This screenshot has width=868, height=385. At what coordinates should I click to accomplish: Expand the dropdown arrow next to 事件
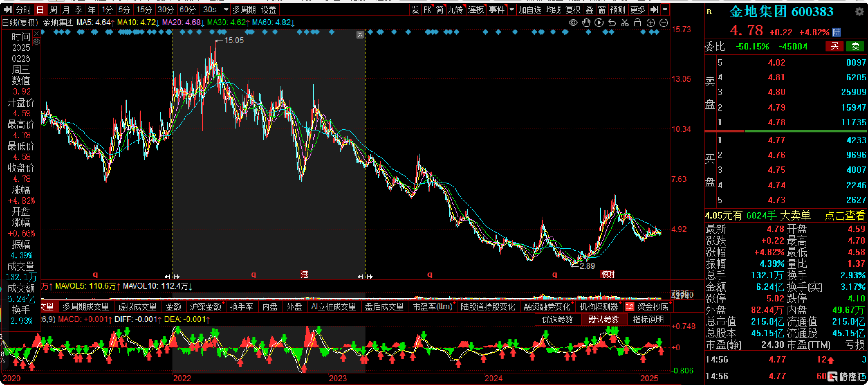[x=512, y=9]
